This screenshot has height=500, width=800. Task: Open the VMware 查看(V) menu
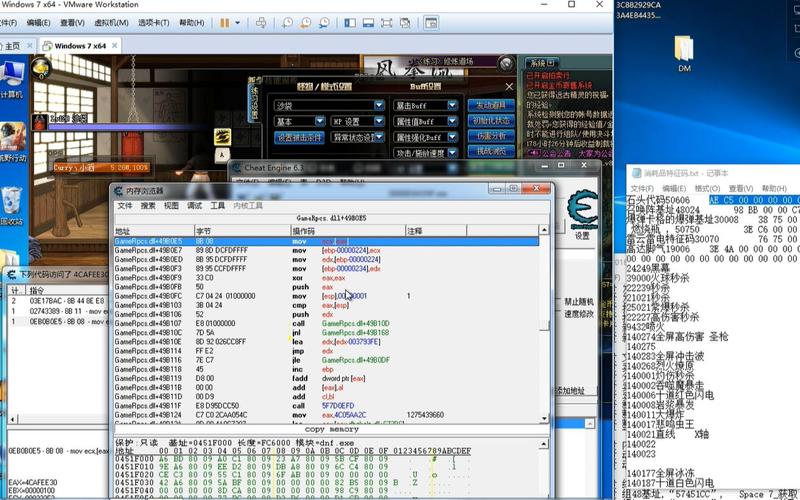click(x=72, y=23)
